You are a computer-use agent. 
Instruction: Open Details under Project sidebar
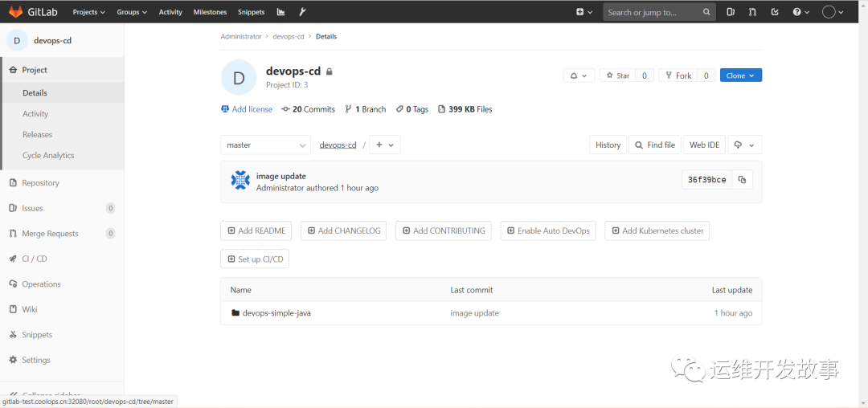pos(62,93)
